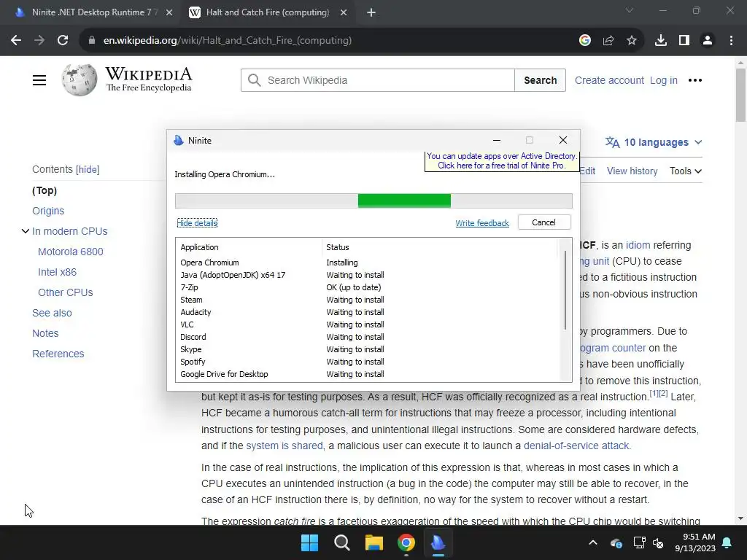Toggle Chrome side panel icon
The height and width of the screenshot is (560, 747).
point(684,41)
